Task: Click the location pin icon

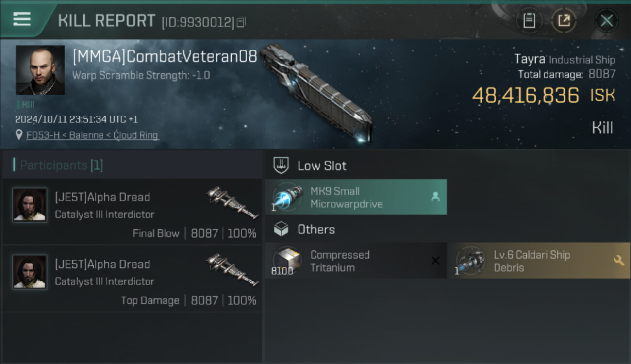Action: [19, 135]
